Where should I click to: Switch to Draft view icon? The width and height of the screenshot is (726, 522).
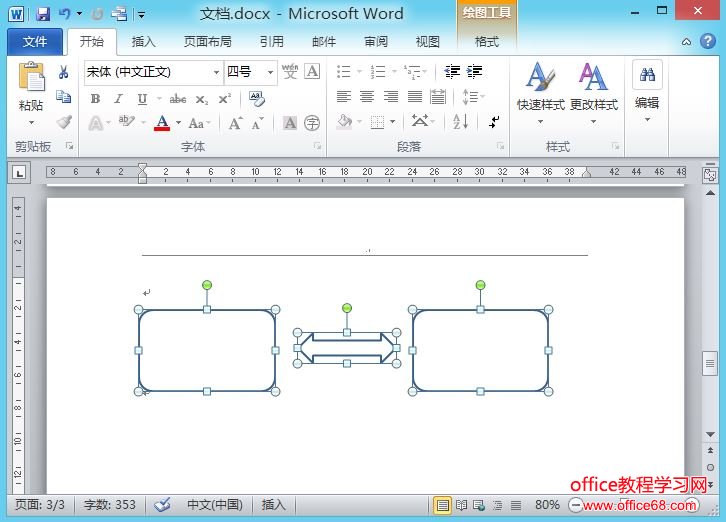point(516,505)
